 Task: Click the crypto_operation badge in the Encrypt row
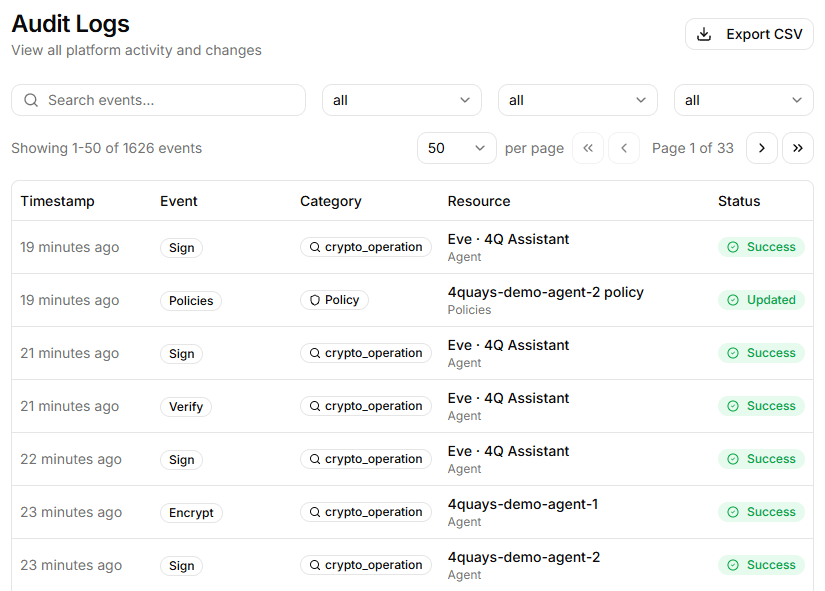366,512
